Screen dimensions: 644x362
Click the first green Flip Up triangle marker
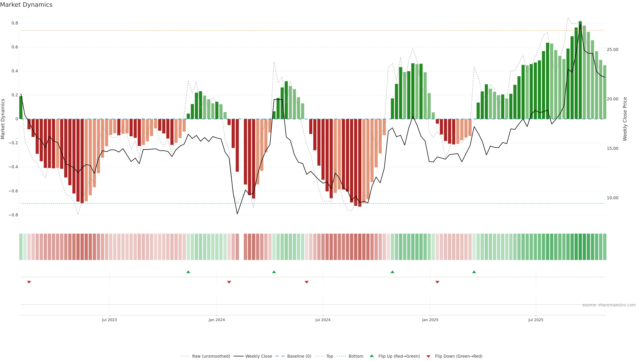(188, 272)
